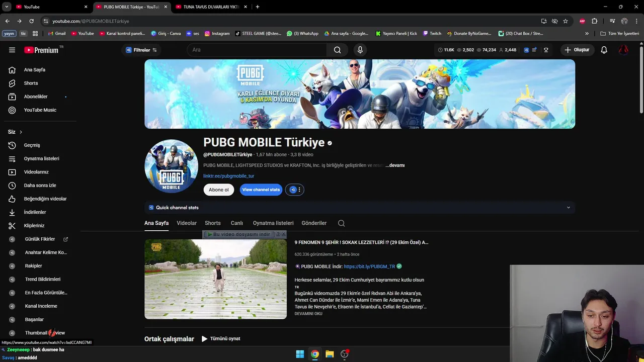Select the Ana Sayfa channel tab

tap(156, 223)
